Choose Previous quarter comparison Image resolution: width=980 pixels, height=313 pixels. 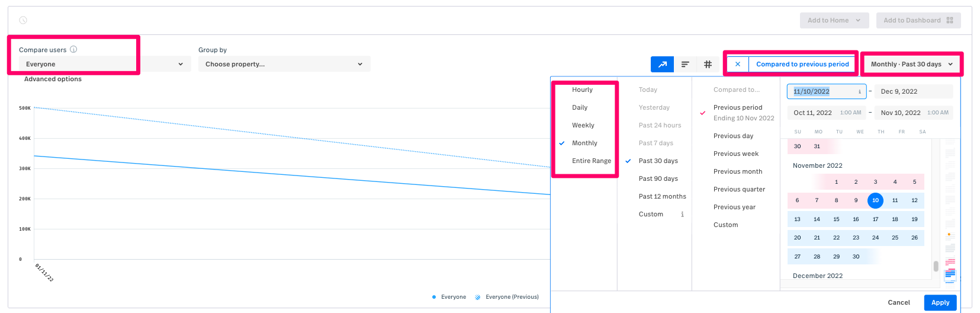click(x=739, y=189)
